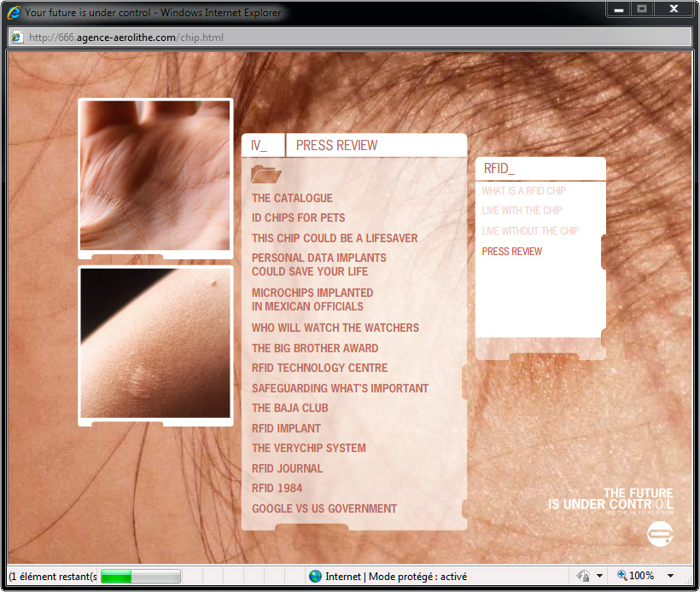Click the Internet Explorer icon in title bar
Screen dimensions: 700x592
[14, 13]
